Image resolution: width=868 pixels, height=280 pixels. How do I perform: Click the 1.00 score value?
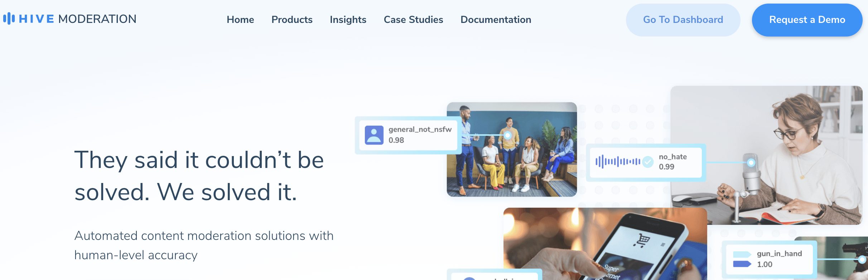click(765, 265)
